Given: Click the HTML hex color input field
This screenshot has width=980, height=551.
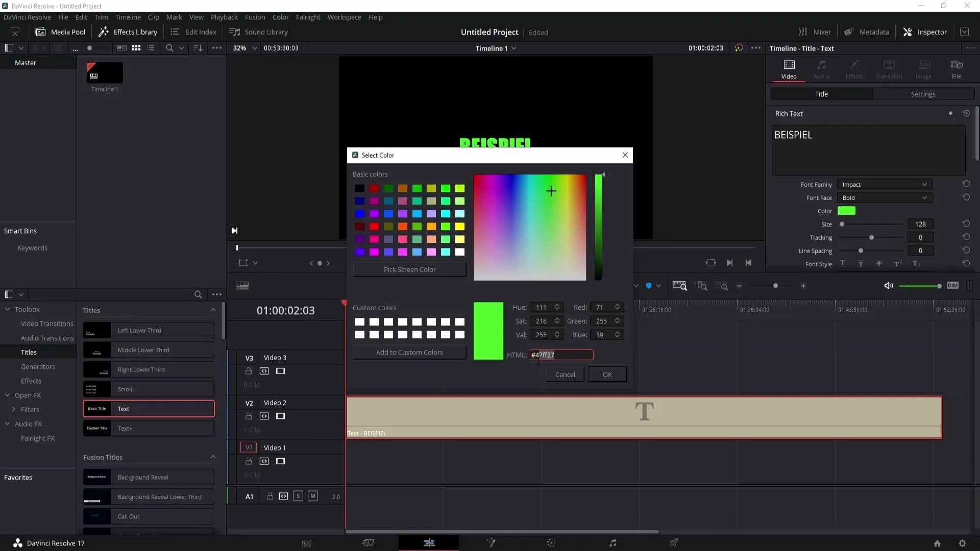Looking at the screenshot, I should click(561, 355).
